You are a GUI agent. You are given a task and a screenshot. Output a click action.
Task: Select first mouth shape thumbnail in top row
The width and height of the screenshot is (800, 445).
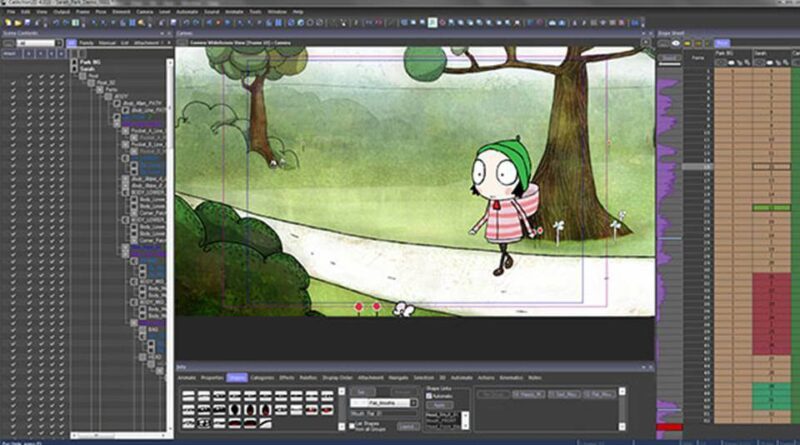coord(189,396)
